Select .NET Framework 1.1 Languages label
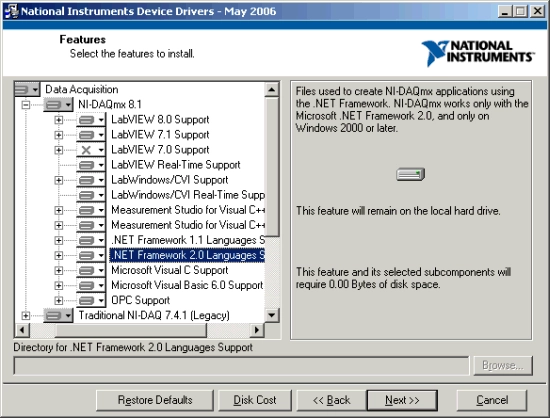This screenshot has height=418, width=550. pyautogui.click(x=188, y=240)
